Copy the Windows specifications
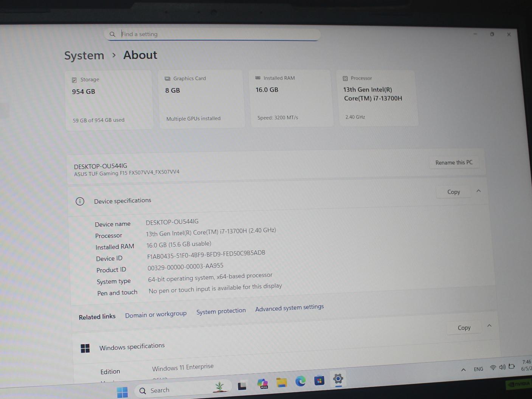The height and width of the screenshot is (399, 532). pyautogui.click(x=464, y=328)
